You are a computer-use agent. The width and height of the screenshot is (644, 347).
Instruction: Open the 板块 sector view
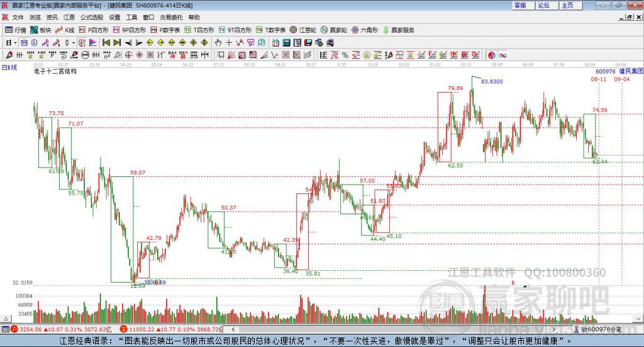(41, 30)
